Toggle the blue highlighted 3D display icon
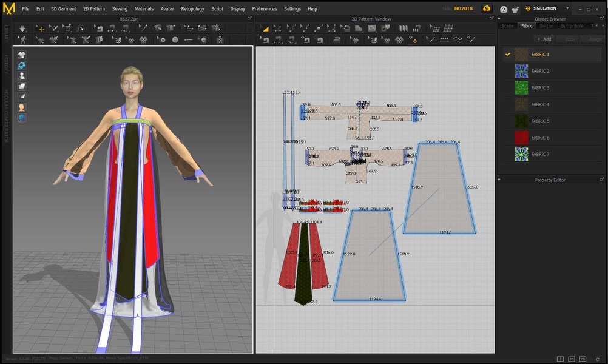This screenshot has width=608, height=364. [22, 65]
